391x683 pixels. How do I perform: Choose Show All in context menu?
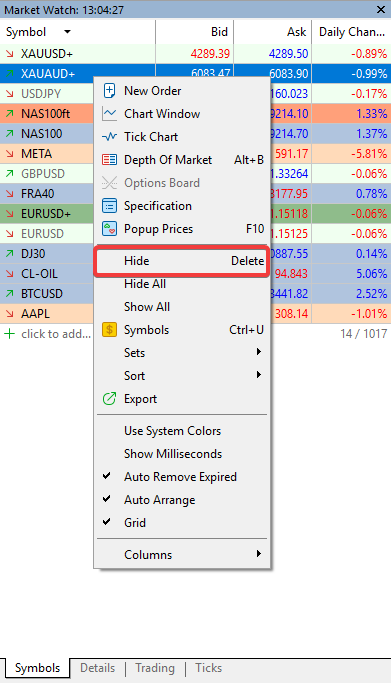pyautogui.click(x=182, y=307)
